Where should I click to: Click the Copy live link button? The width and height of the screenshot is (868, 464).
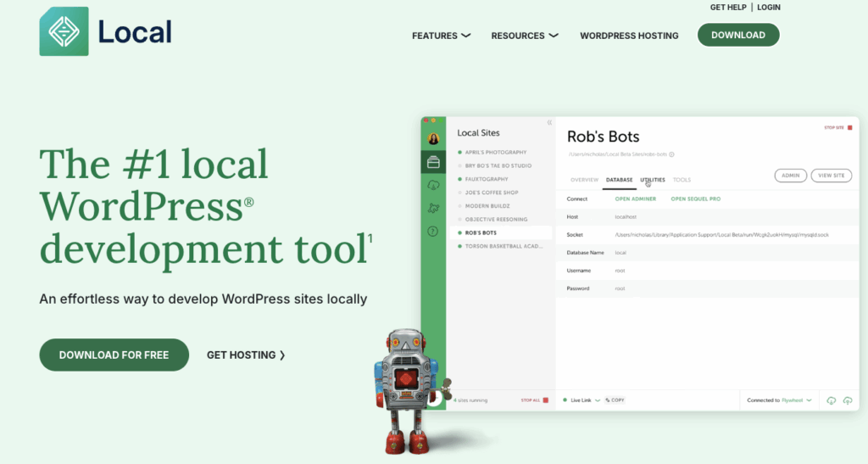pyautogui.click(x=615, y=400)
